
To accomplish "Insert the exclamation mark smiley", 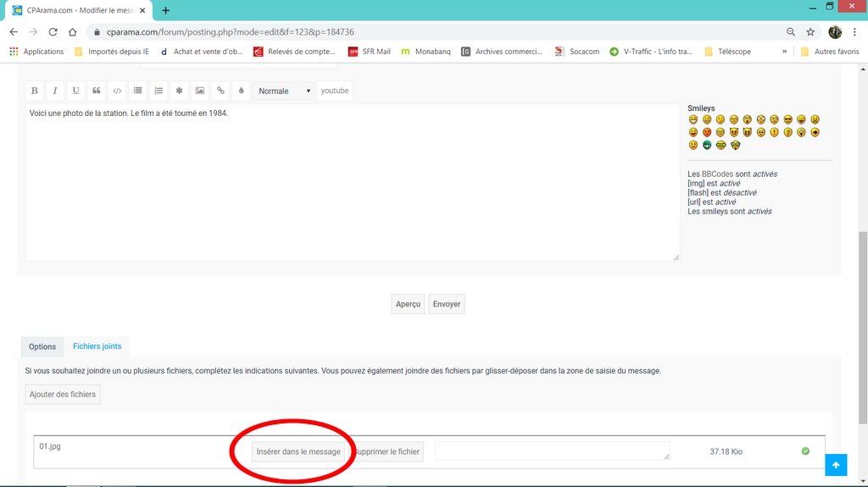I will (775, 132).
